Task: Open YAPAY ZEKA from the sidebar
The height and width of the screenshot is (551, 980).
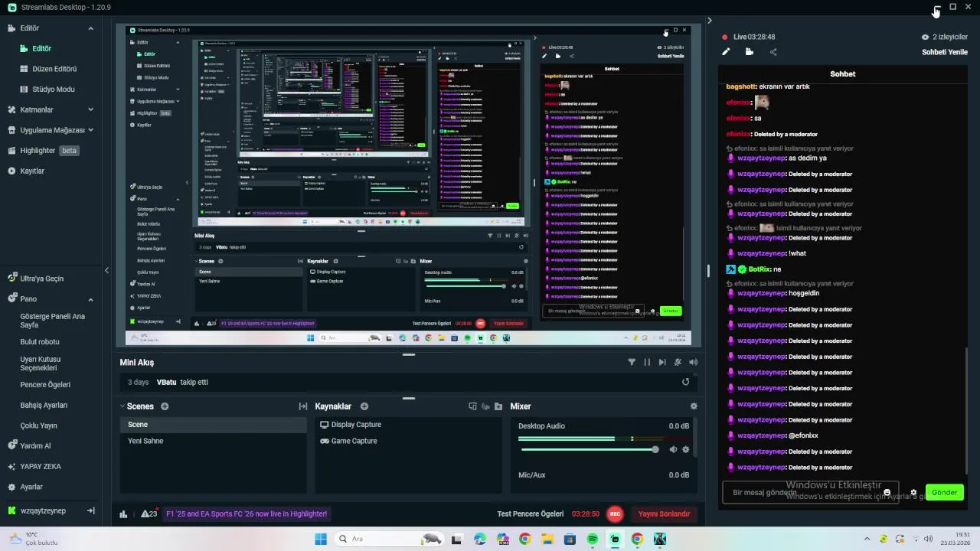Action: coord(41,466)
